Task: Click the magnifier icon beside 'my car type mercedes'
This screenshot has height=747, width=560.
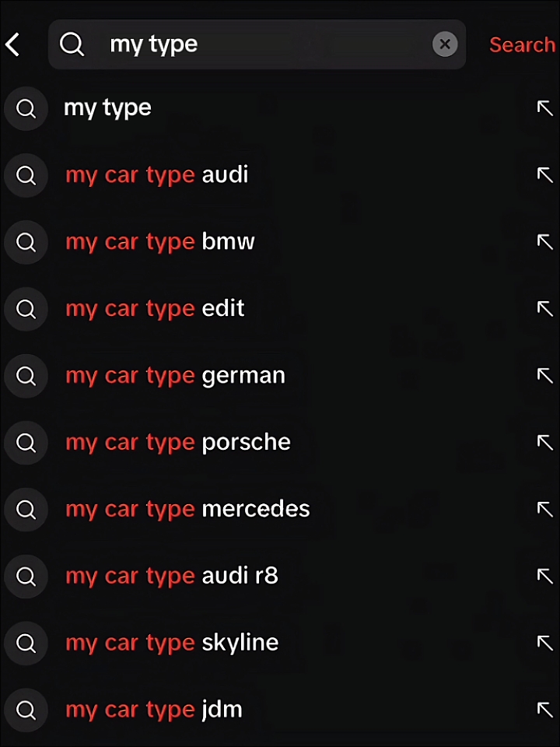Action: tap(26, 510)
